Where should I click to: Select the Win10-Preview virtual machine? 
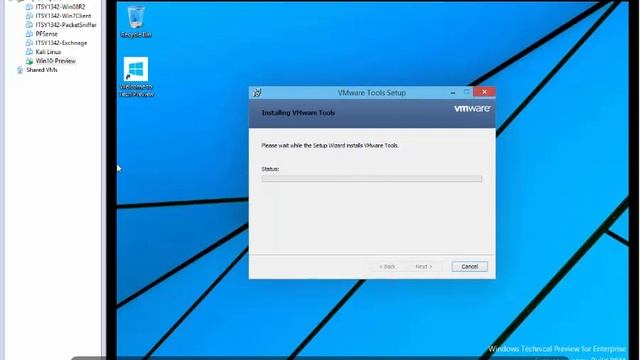[56, 61]
